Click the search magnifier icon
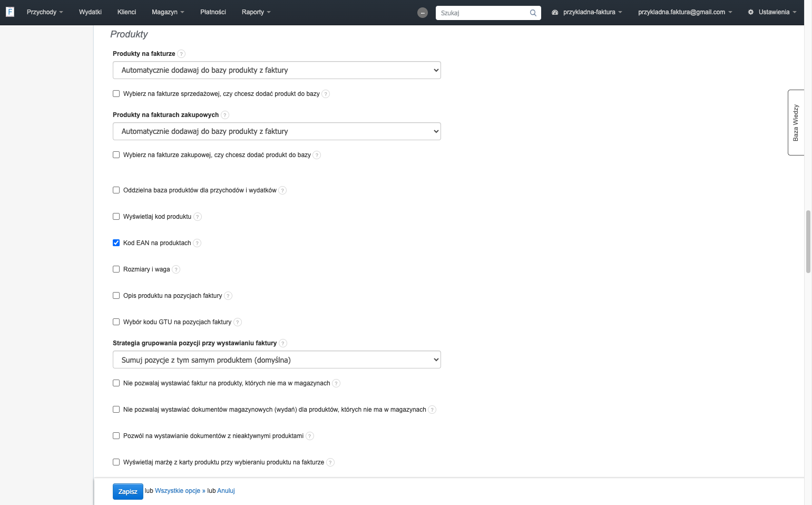The image size is (812, 505). [x=533, y=13]
